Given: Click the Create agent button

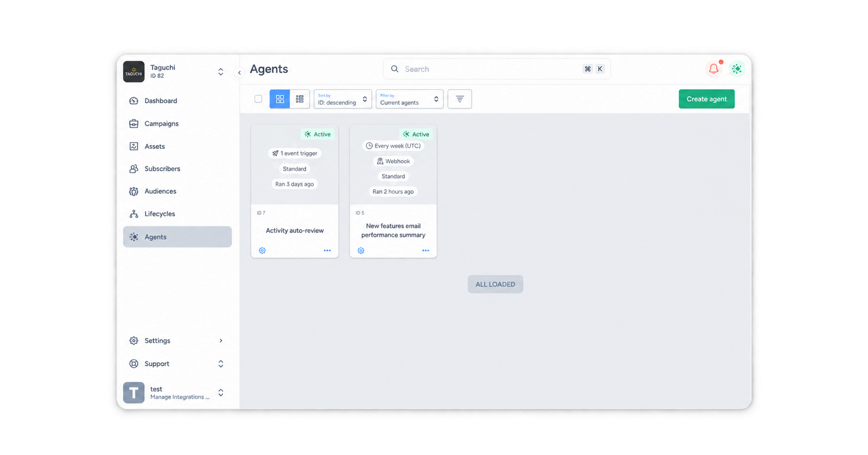Looking at the screenshot, I should pos(707,99).
